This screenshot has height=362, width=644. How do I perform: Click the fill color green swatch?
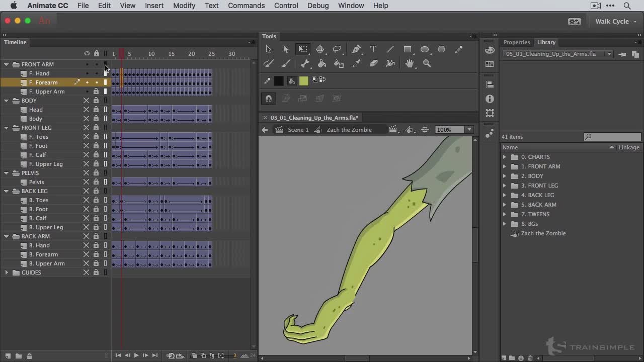pos(304,81)
